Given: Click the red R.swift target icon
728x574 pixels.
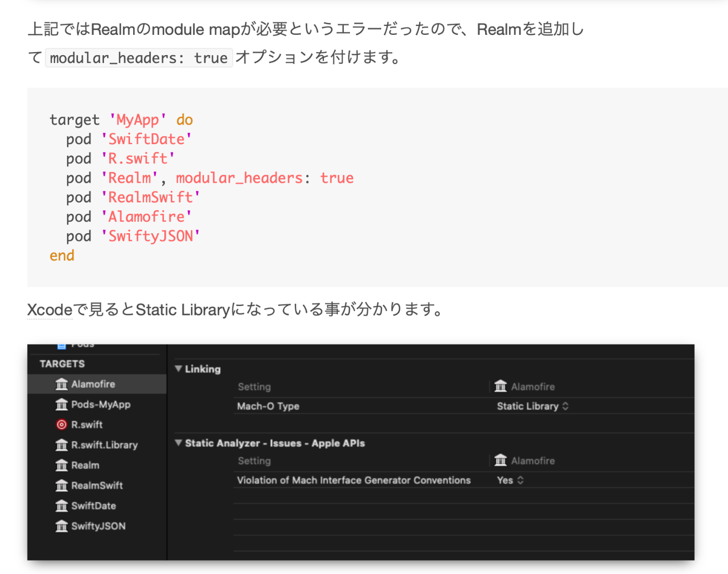Looking at the screenshot, I should pos(61,425).
